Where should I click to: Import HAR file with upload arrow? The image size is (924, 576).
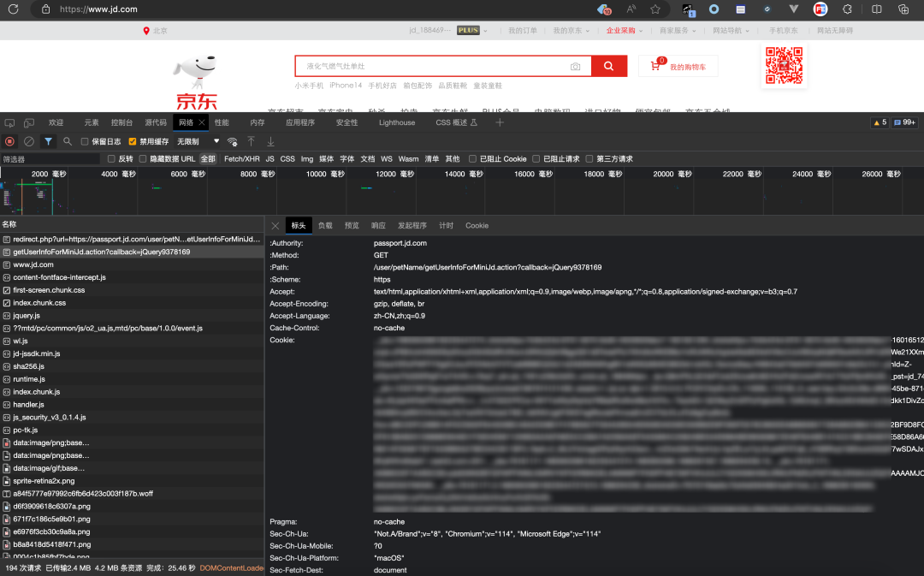(251, 141)
